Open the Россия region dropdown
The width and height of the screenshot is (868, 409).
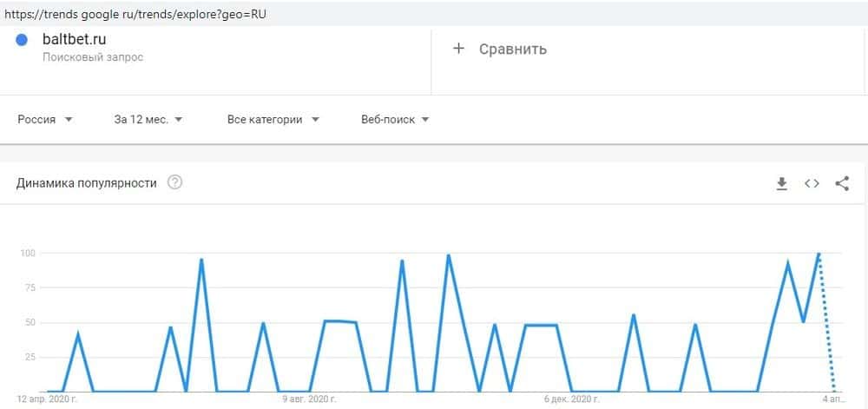pyautogui.click(x=45, y=120)
